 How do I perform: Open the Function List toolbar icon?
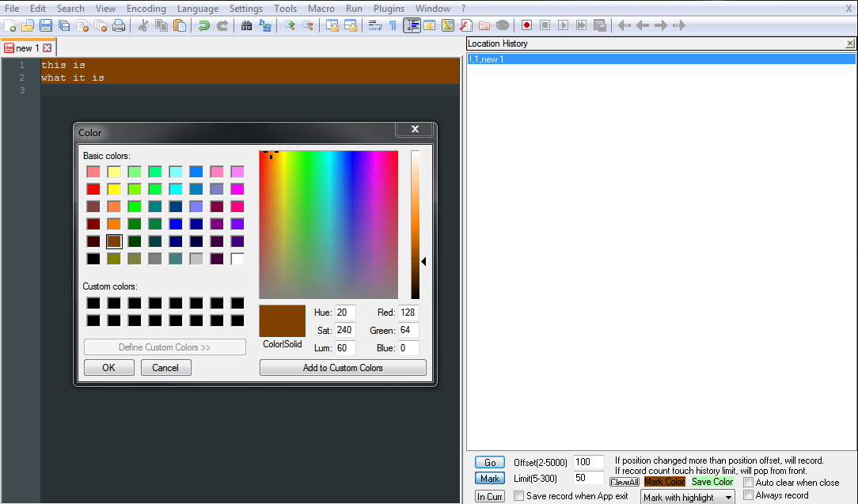(466, 25)
